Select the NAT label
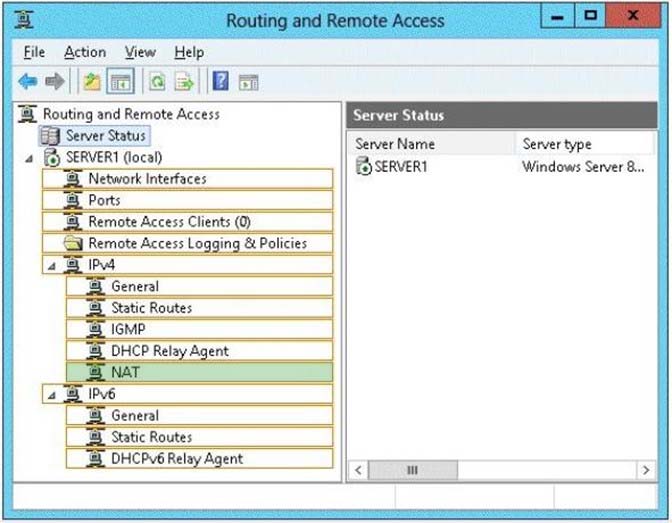672x523 pixels. [x=125, y=372]
